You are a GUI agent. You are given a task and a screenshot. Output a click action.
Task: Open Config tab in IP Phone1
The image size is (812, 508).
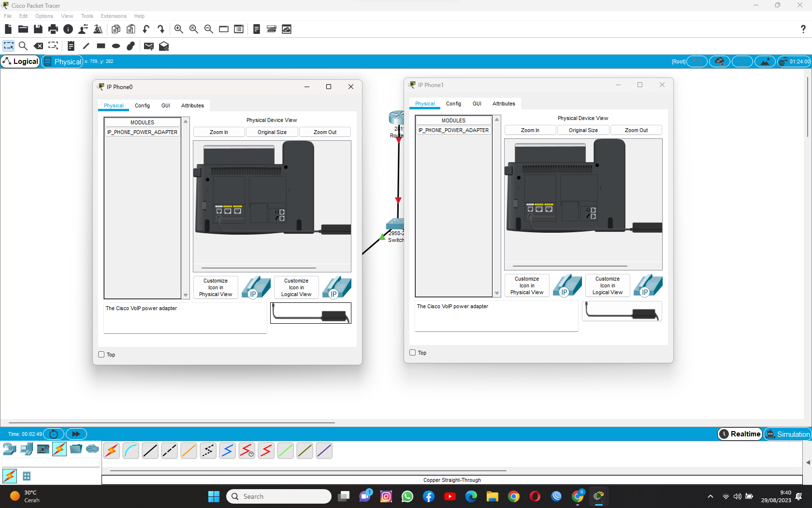click(x=453, y=104)
